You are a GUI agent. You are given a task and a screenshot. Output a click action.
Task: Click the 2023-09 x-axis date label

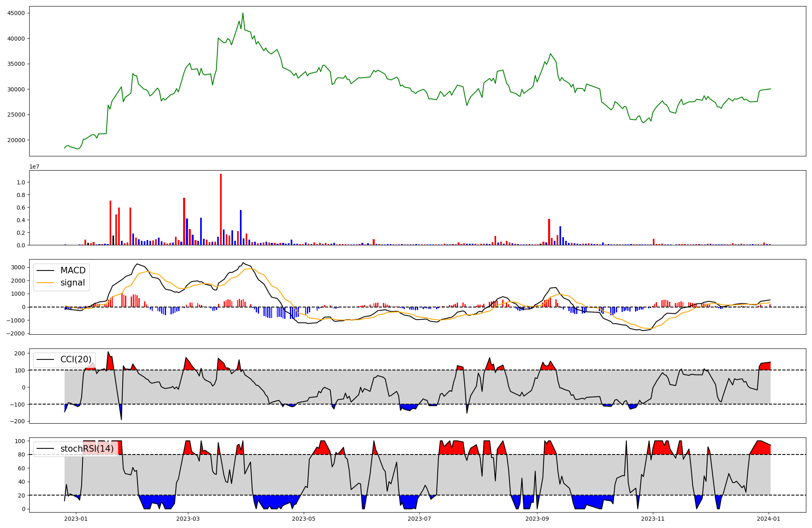[x=537, y=519]
